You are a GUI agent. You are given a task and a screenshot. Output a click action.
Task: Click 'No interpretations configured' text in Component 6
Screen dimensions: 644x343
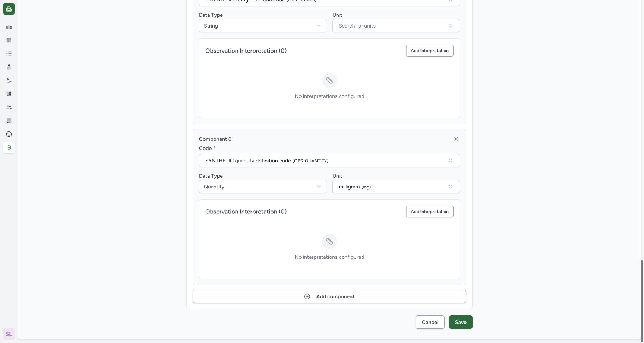pos(329,257)
